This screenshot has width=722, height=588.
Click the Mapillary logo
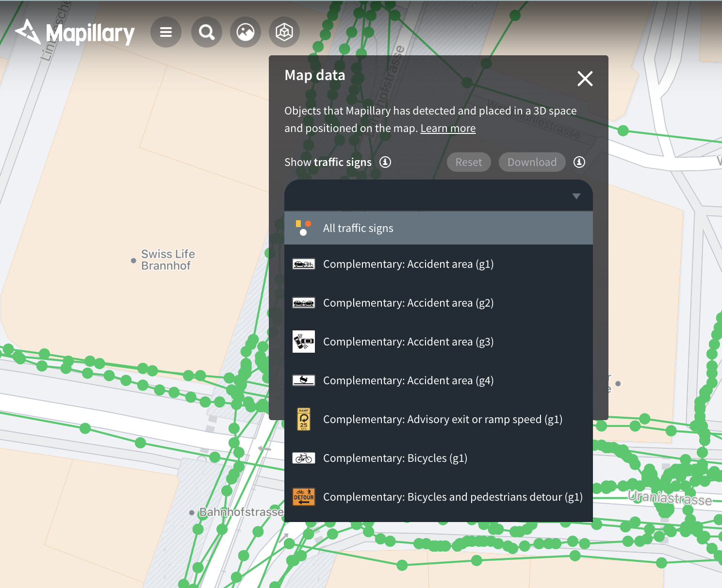75,33
